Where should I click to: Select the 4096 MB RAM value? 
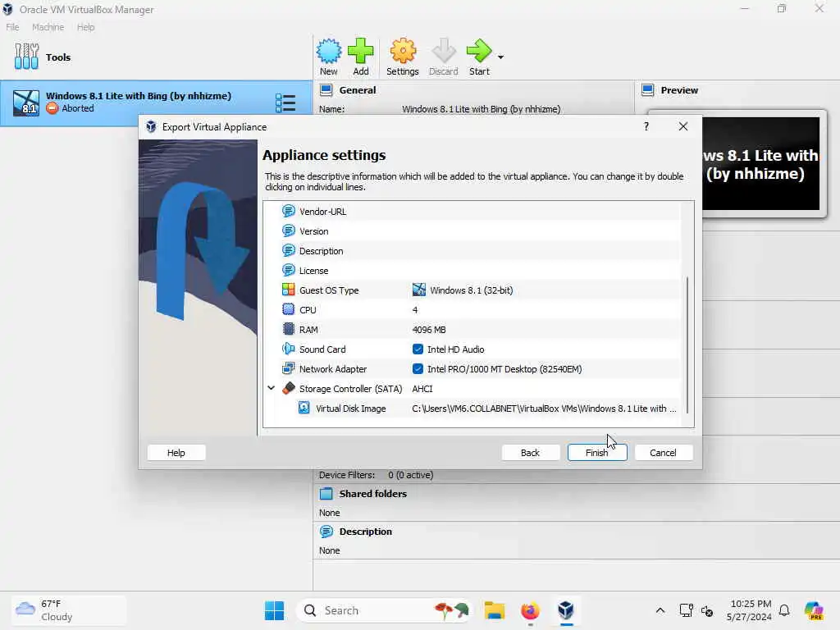pyautogui.click(x=428, y=330)
